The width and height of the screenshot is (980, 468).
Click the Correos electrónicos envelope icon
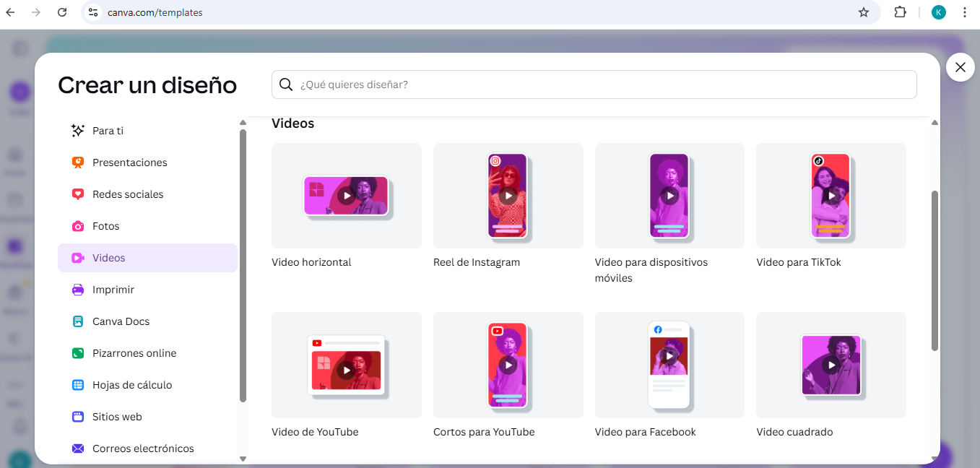[x=77, y=448]
